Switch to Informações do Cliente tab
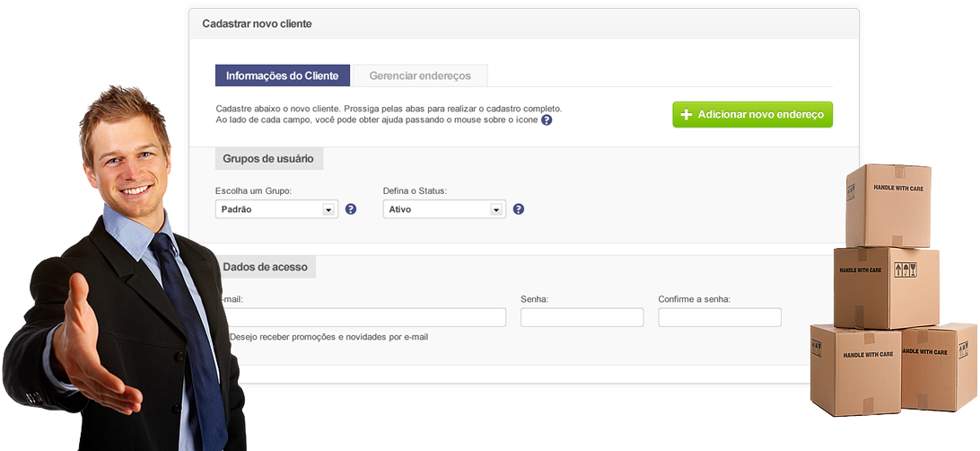Viewport: 980px width, 451px height. (283, 75)
